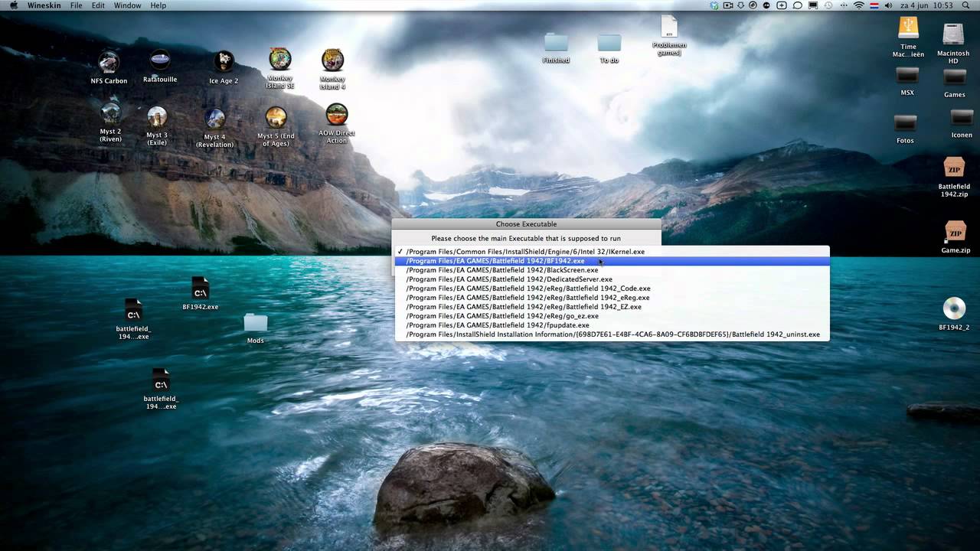Screen dimensions: 980x551
Task: Open the speech bubble chat status icon
Action: pyautogui.click(x=797, y=5)
